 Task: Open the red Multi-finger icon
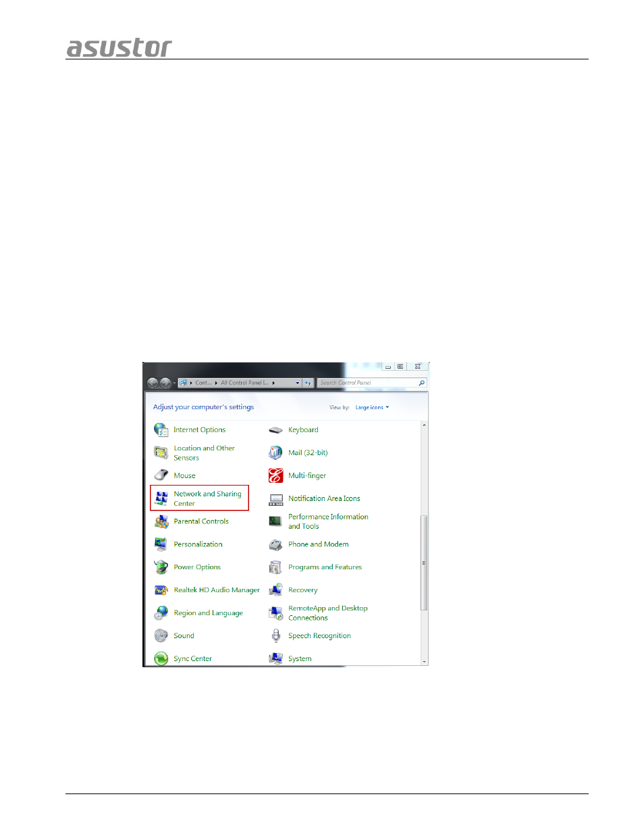pyautogui.click(x=275, y=475)
